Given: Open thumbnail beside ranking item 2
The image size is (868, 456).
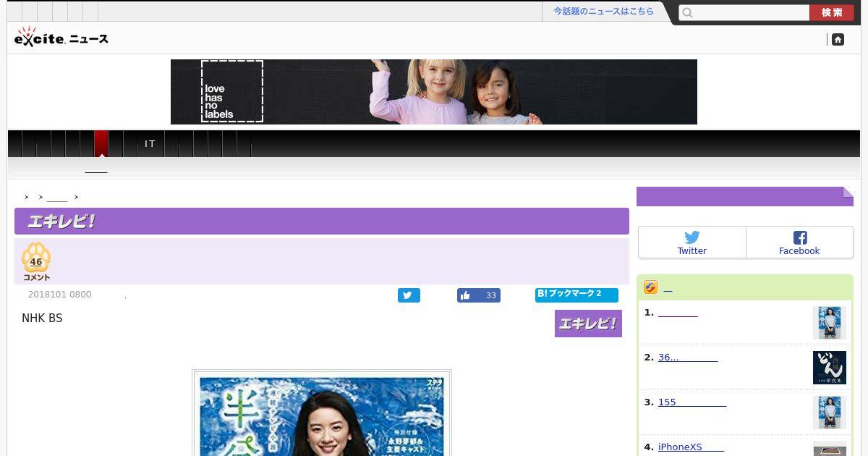Looking at the screenshot, I should (830, 368).
